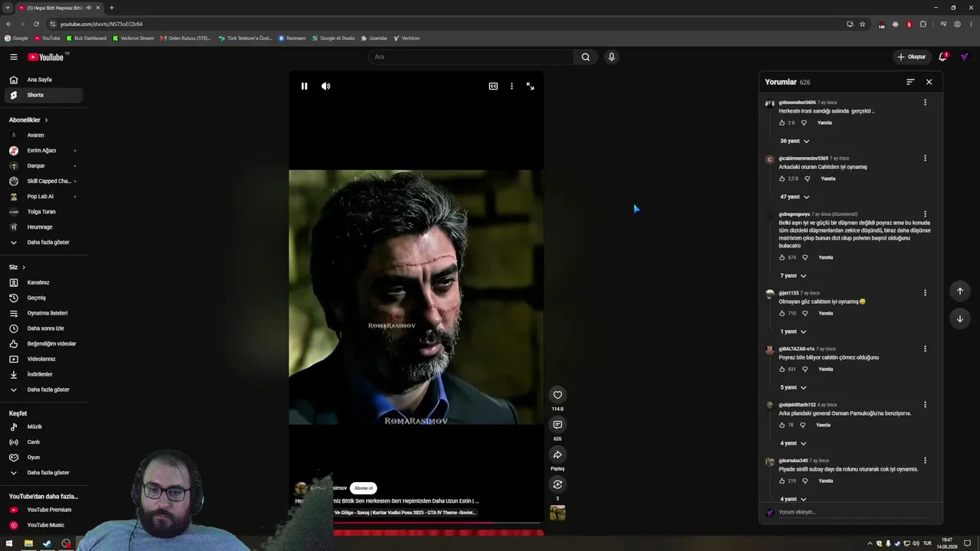
Task: Expand the 7 yanıt replies
Action: coord(793,276)
